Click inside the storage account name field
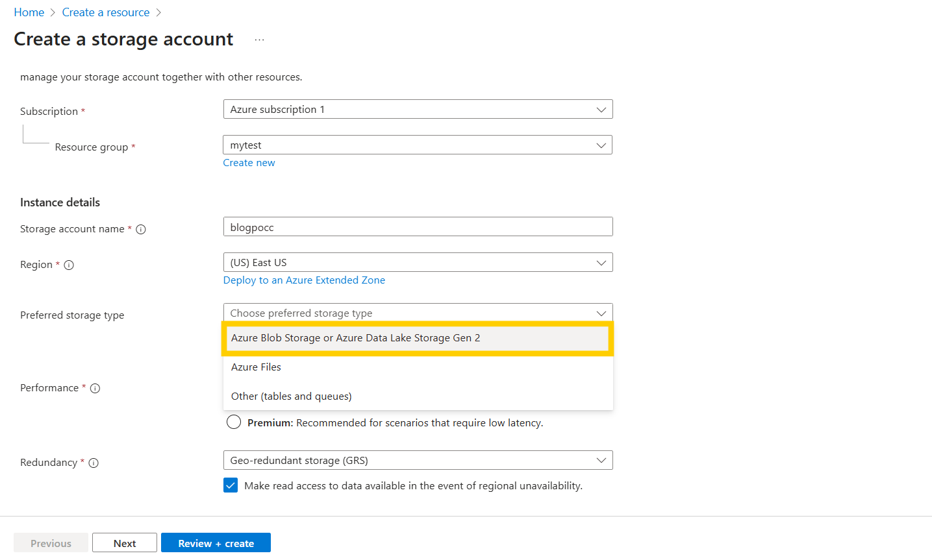Viewport: 932px width, 560px height. tap(418, 226)
